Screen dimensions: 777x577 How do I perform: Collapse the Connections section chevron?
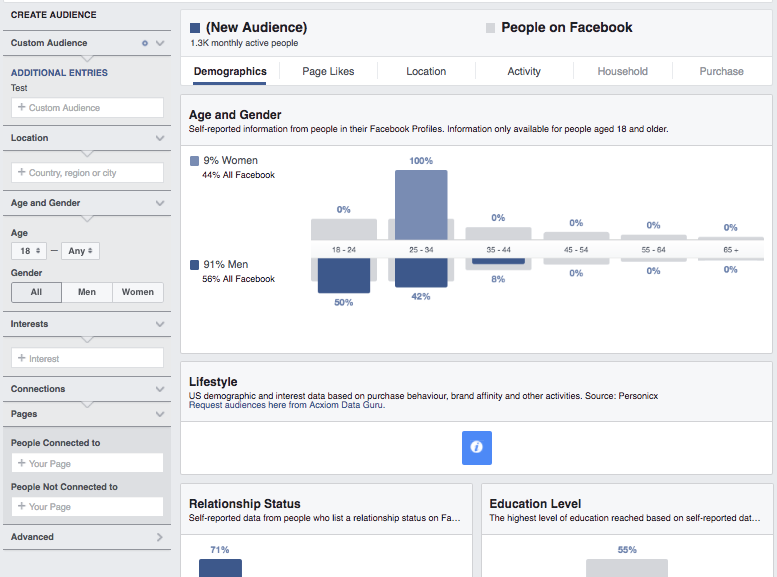tap(160, 389)
